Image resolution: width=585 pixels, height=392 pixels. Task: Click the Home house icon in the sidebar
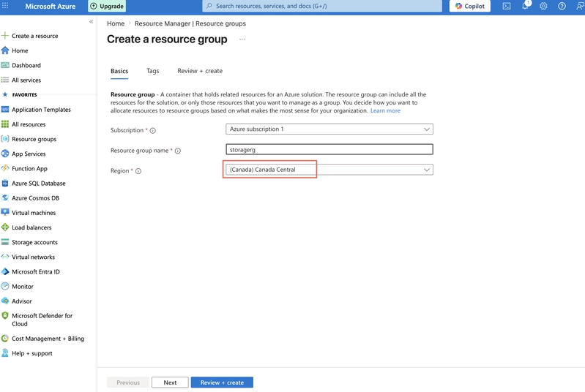tap(5, 50)
